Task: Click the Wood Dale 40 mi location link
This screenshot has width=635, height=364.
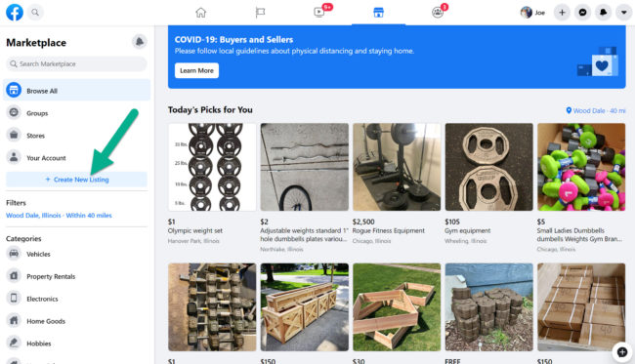Action: 596,110
